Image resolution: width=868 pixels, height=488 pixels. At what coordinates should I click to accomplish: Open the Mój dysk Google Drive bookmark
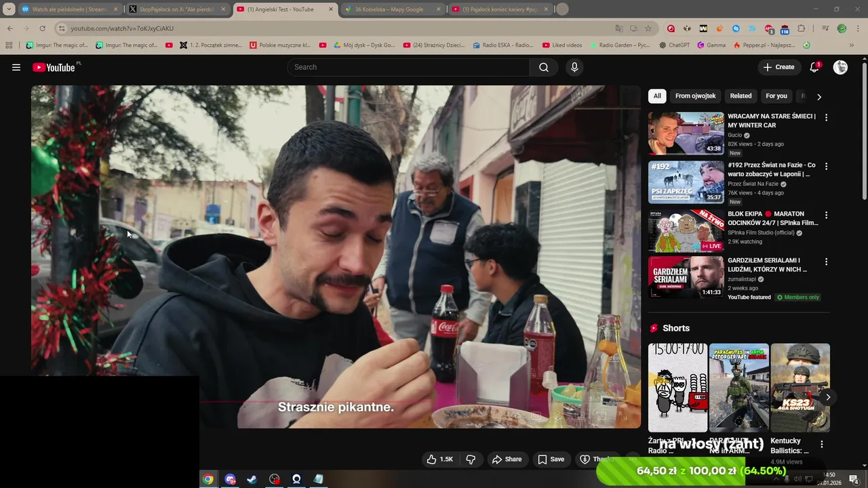click(364, 45)
